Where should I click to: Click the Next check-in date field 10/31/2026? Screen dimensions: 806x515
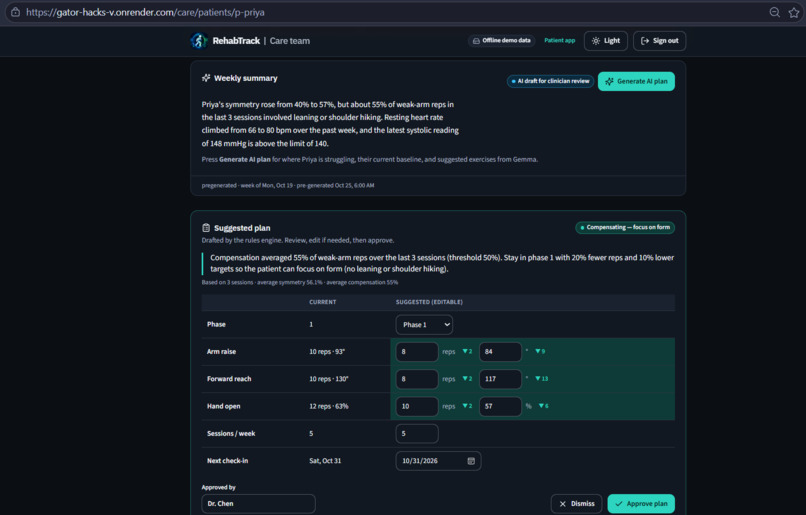438,461
